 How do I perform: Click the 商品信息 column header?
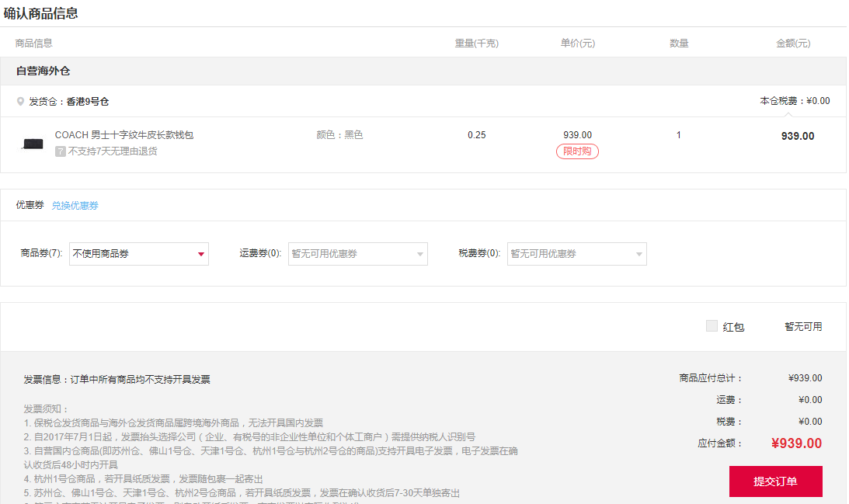[33, 43]
